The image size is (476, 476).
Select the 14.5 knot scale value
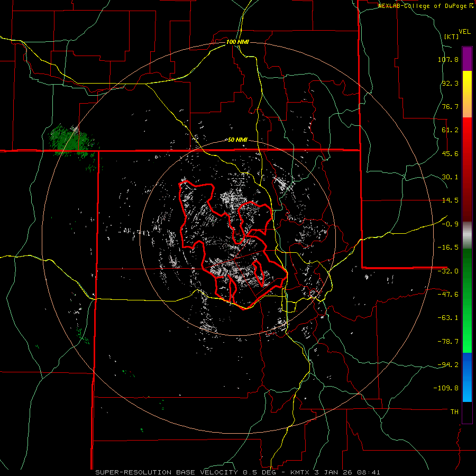450,200
